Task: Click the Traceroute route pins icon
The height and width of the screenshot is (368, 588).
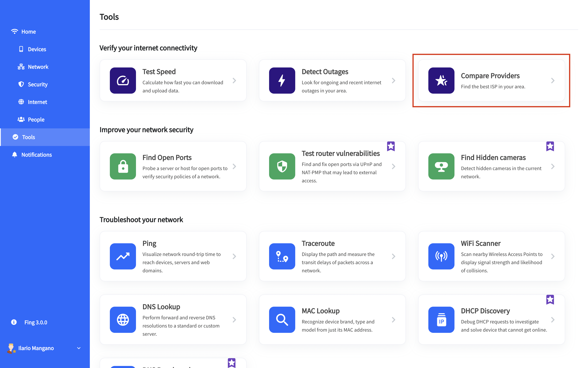Action: tap(282, 256)
